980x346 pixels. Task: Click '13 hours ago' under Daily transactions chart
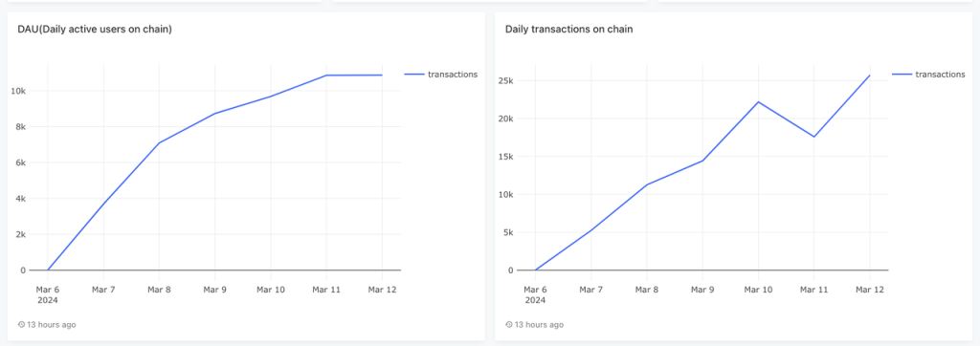539,325
